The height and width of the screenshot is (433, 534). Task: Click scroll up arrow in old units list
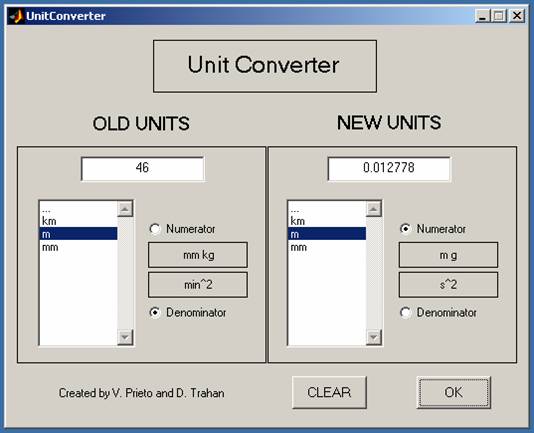click(x=125, y=209)
